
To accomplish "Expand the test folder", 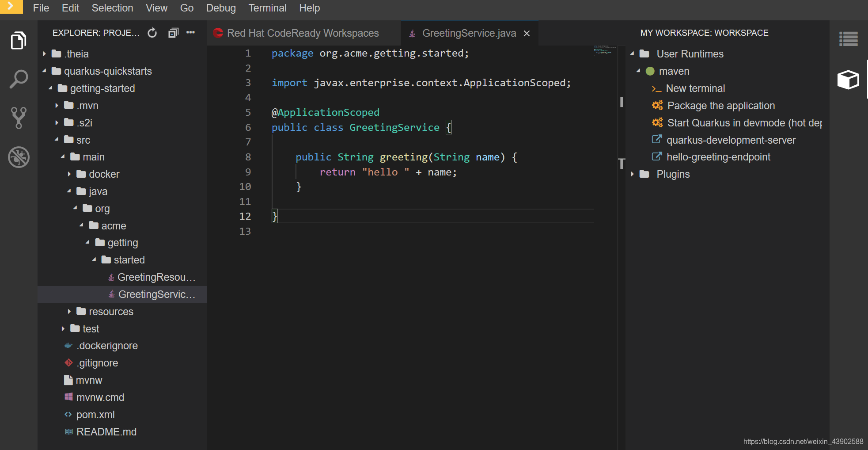I will (63, 328).
